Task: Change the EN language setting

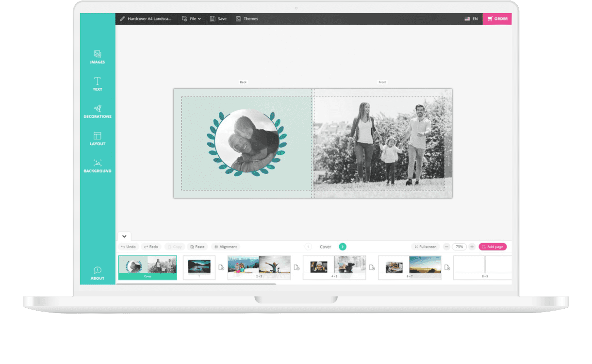Action: pos(471,19)
